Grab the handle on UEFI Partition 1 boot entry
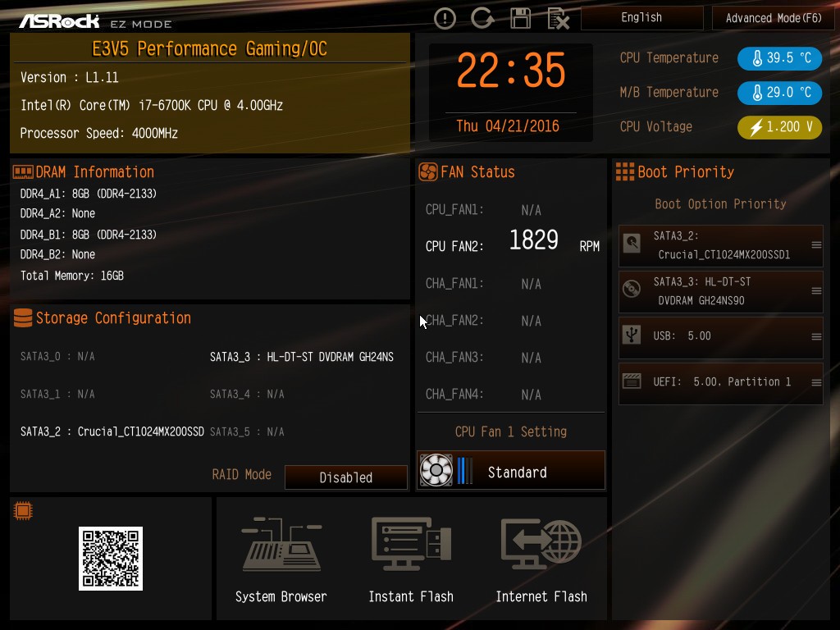Image resolution: width=840 pixels, height=630 pixels. coord(816,382)
